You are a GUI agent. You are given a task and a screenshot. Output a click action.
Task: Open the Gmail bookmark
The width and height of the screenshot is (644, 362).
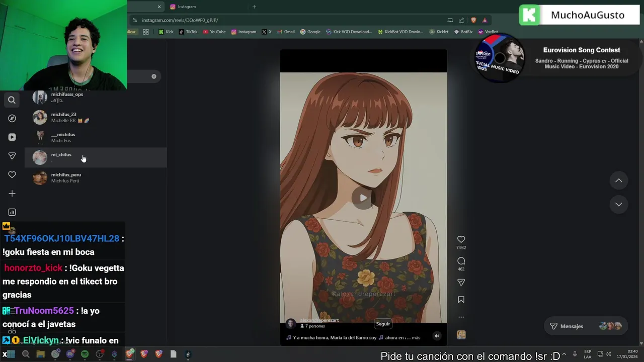pyautogui.click(x=286, y=32)
